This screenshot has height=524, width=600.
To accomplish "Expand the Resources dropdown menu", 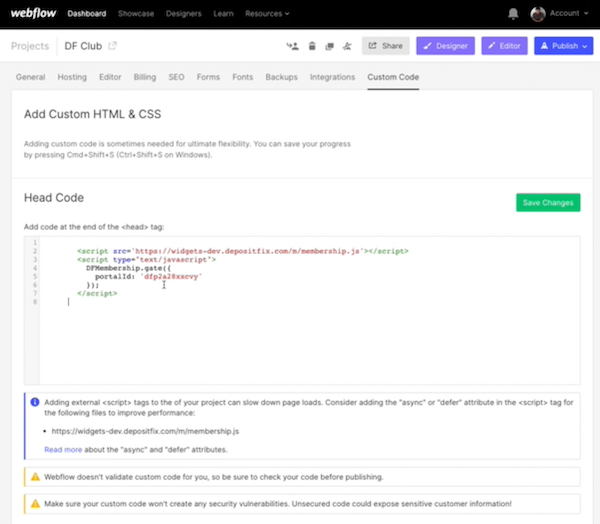I will tap(267, 14).
